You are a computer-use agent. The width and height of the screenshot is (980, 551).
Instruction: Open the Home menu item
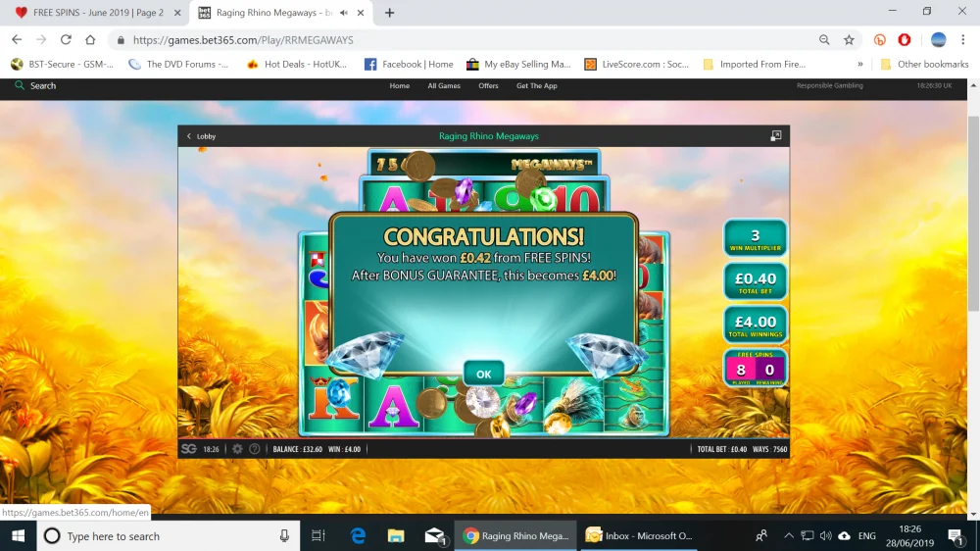400,85
